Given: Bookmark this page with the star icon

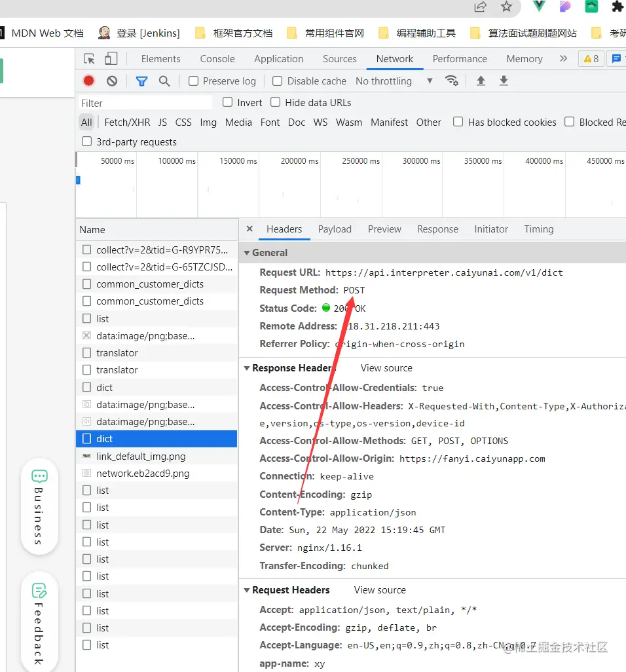Looking at the screenshot, I should 506,7.
